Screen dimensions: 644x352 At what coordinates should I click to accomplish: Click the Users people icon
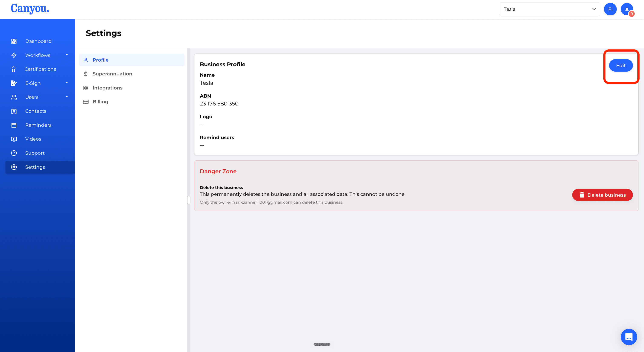(14, 97)
